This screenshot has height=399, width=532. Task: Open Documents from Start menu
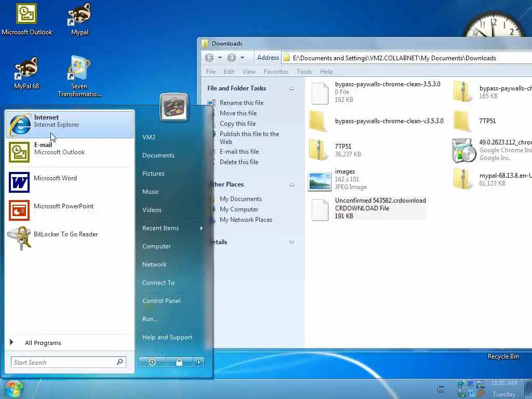point(158,155)
